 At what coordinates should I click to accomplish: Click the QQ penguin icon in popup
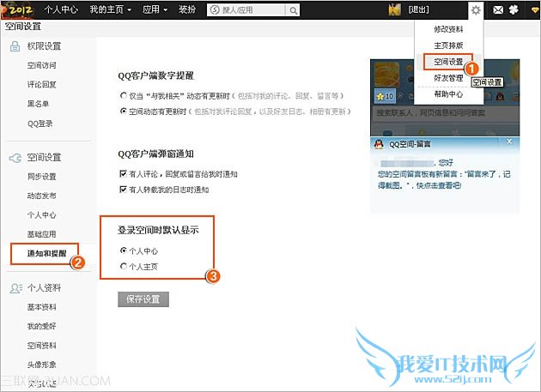click(x=379, y=144)
